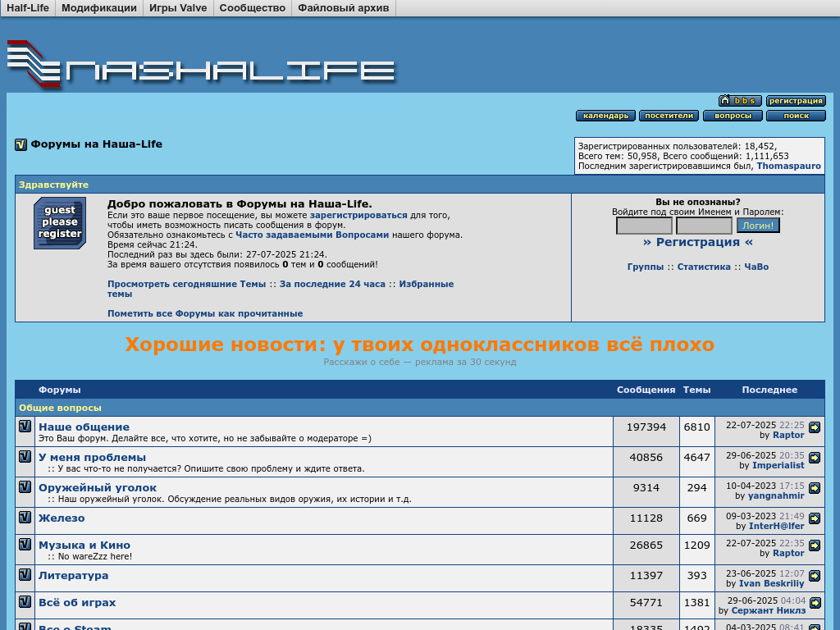The image size is (840, 630).
Task: Focus the username input field
Action: pyautogui.click(x=644, y=226)
